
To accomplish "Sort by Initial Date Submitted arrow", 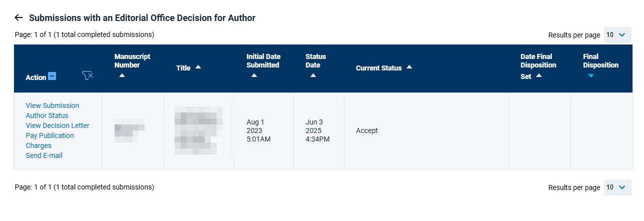I will click(x=254, y=75).
